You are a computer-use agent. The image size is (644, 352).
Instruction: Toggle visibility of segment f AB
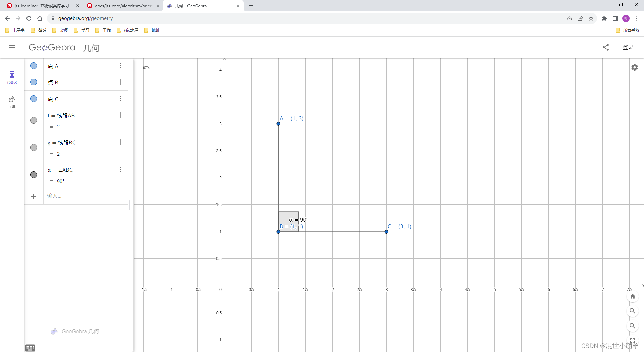[34, 120]
